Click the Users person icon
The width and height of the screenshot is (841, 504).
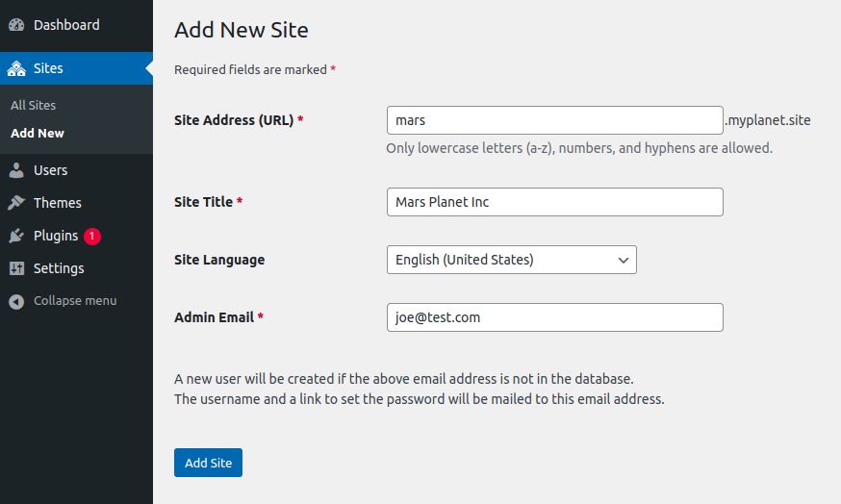click(16, 170)
